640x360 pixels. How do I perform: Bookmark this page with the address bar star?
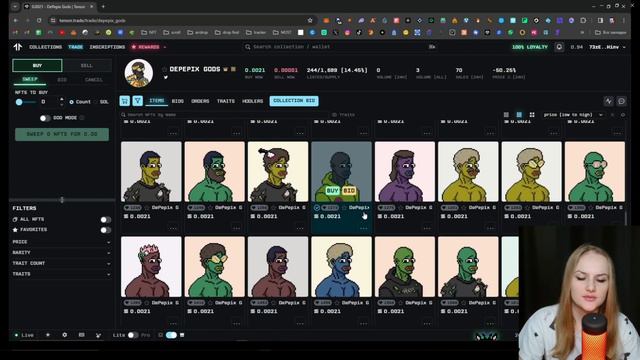click(x=310, y=20)
